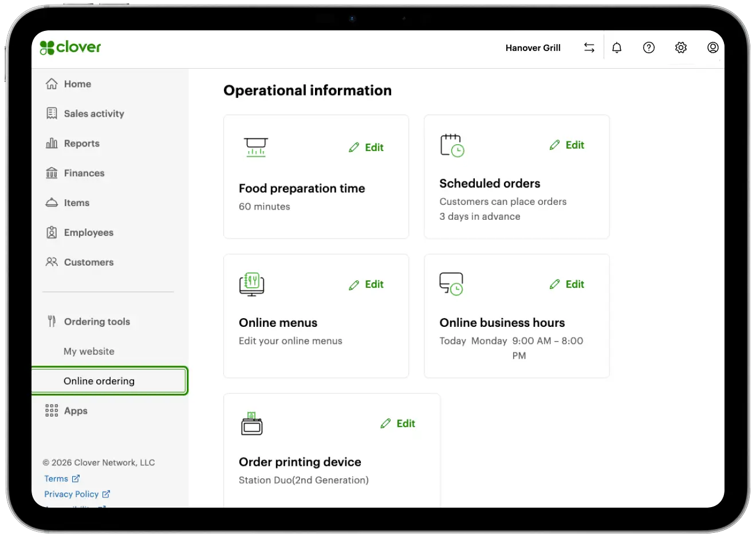This screenshot has width=756, height=538.
Task: Click the Ordering tools utensils icon
Action: click(x=52, y=321)
